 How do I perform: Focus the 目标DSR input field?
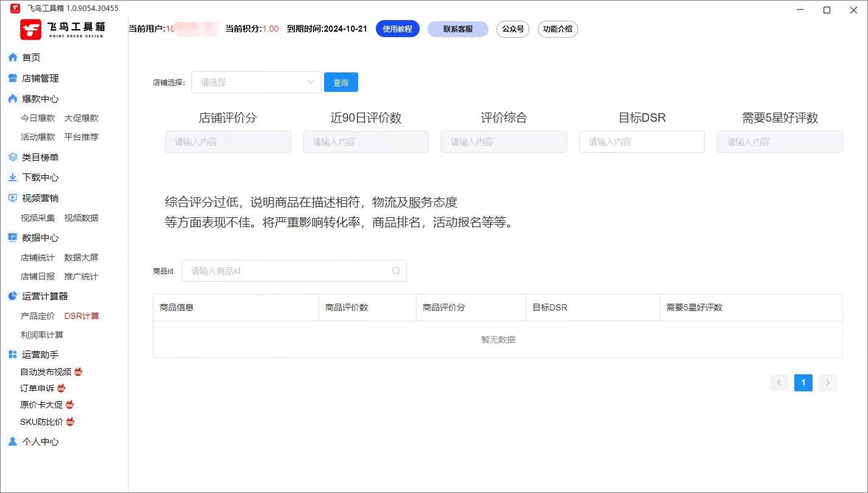(x=641, y=142)
